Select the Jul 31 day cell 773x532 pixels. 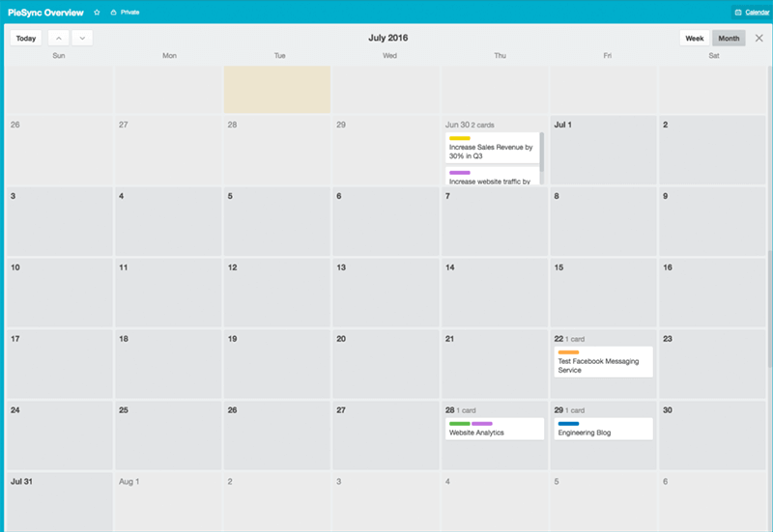click(59, 502)
